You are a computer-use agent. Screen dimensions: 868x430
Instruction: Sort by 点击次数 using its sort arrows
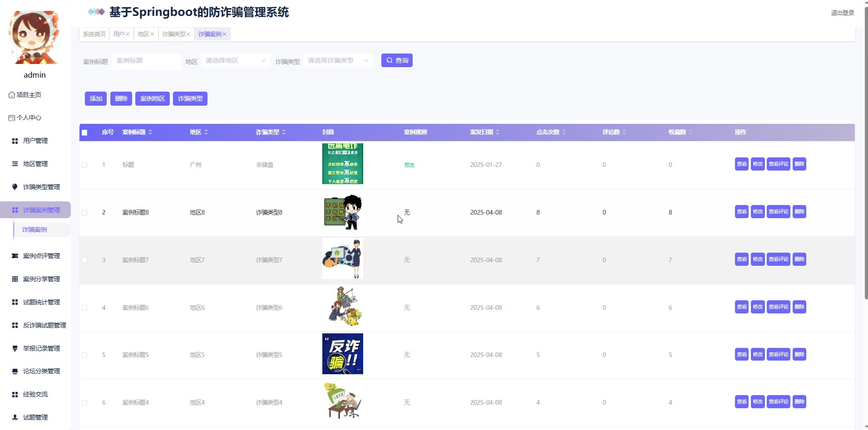[564, 132]
